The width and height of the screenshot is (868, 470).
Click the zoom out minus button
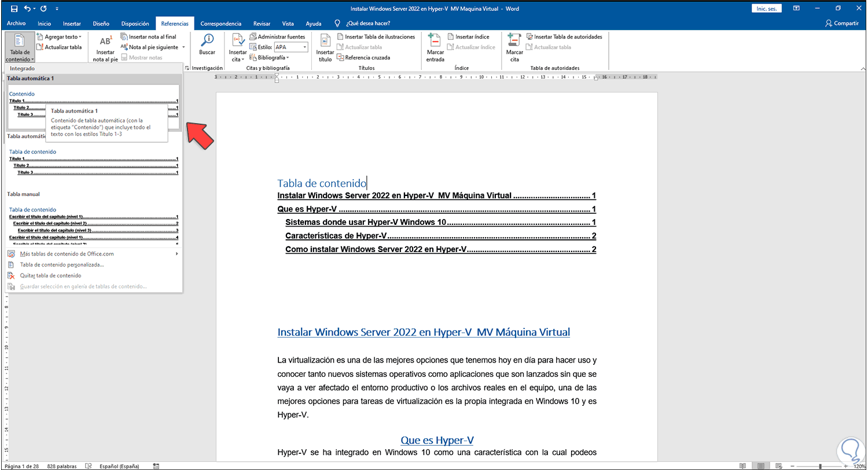(x=793, y=466)
